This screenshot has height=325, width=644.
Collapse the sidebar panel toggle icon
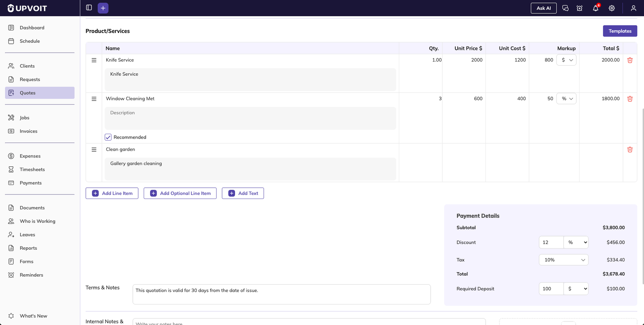coord(89,8)
